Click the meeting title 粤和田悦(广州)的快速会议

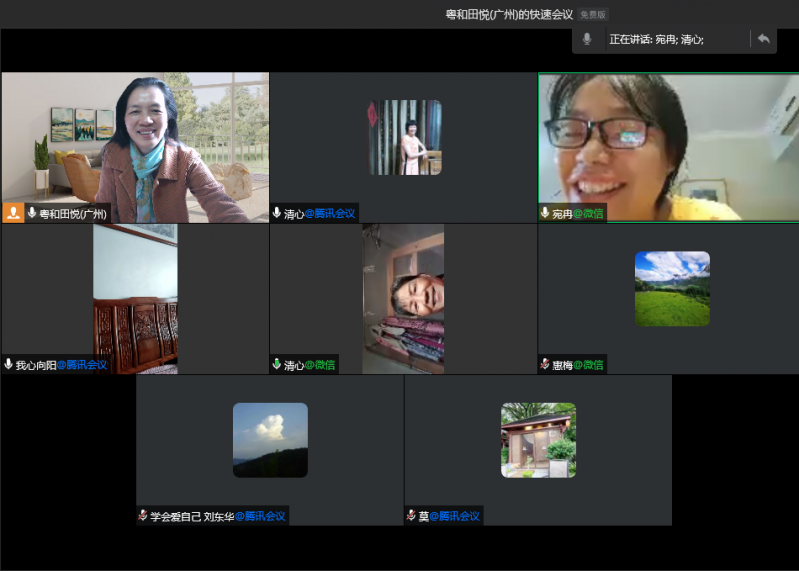pos(509,14)
